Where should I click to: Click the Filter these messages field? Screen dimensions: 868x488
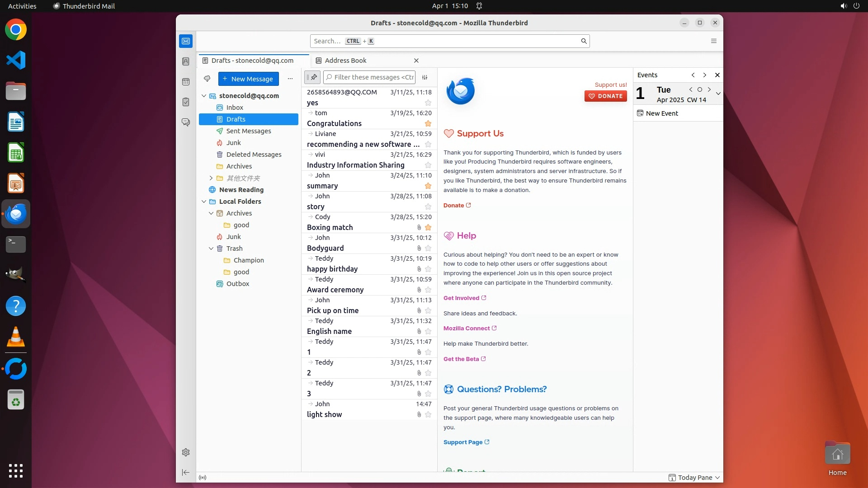[x=373, y=77]
